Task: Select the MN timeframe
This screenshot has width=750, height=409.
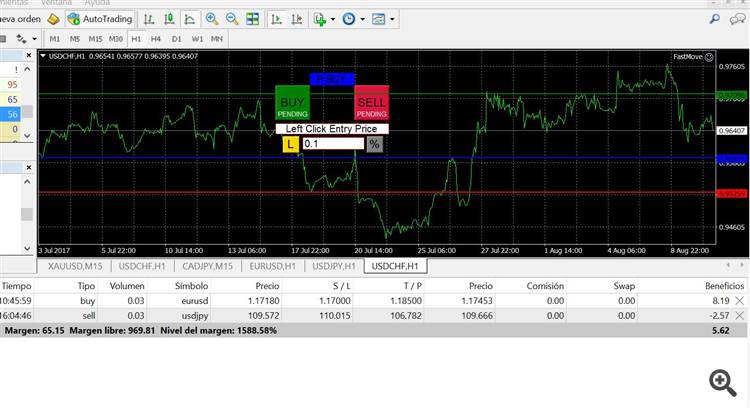Action: (x=217, y=39)
